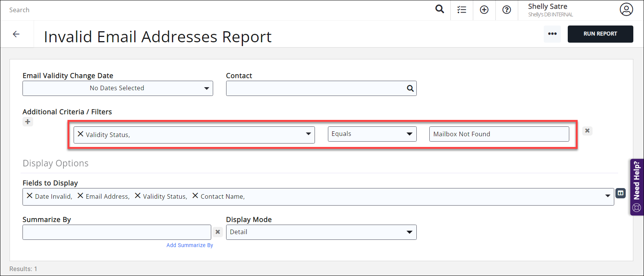The image size is (644, 276).
Task: Open the task checklist icon
Action: (462, 10)
